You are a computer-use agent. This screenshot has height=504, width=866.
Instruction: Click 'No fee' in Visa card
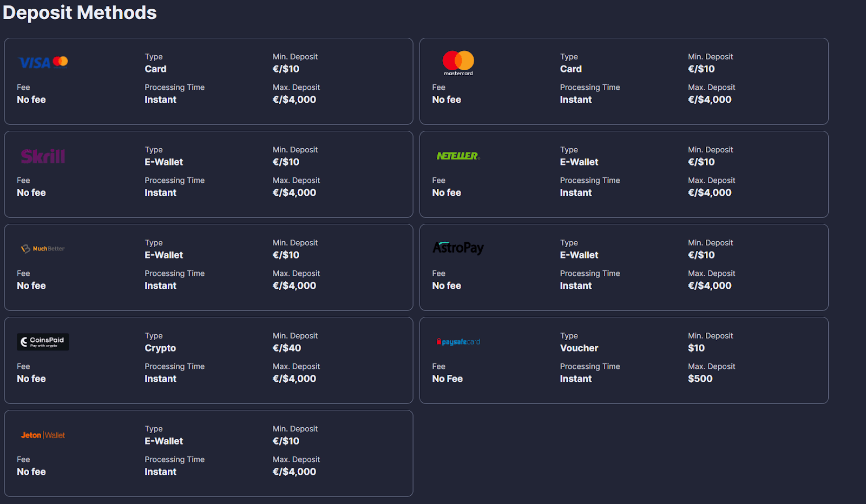point(31,100)
